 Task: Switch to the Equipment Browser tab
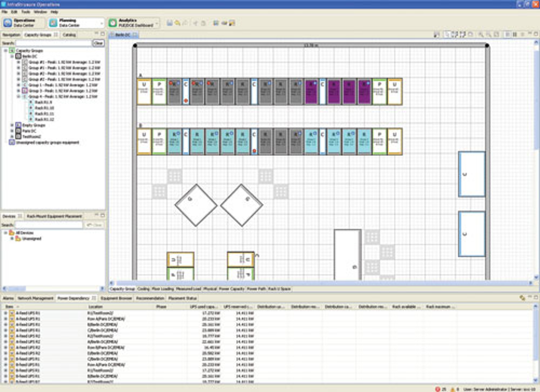point(116,298)
